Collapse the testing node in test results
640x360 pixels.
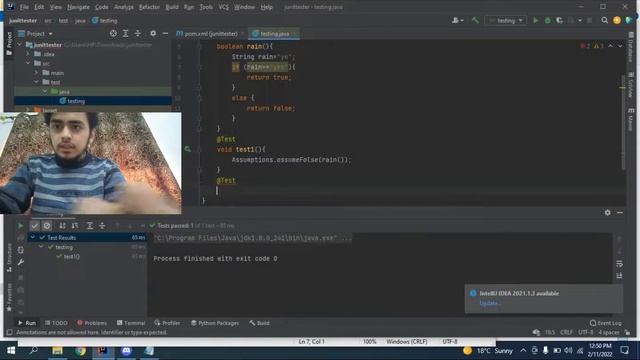[41, 247]
